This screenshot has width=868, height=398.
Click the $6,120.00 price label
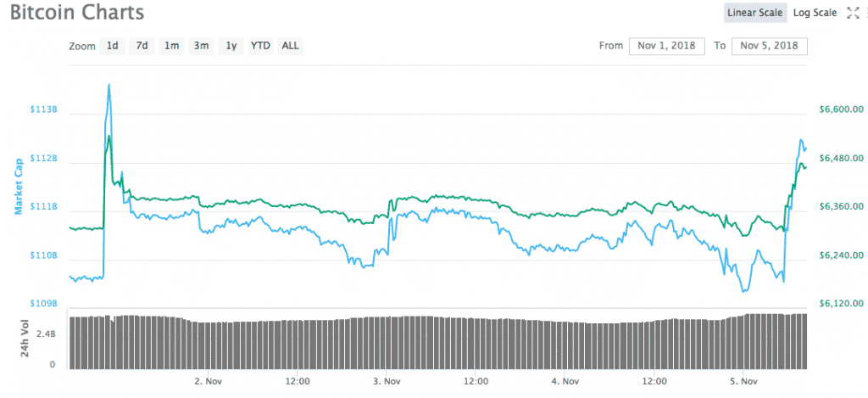pyautogui.click(x=841, y=304)
